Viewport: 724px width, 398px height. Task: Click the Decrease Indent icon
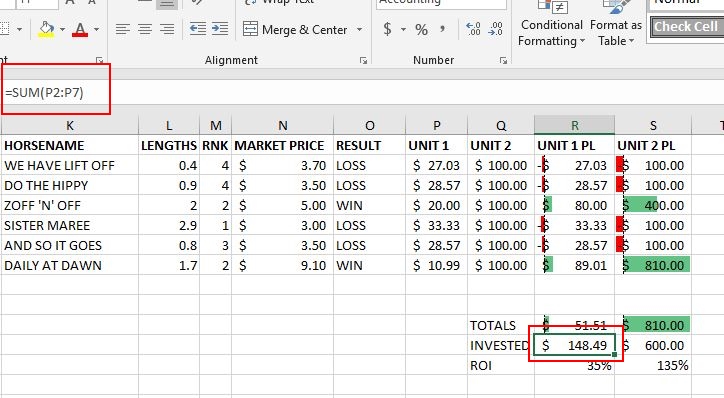(x=198, y=29)
